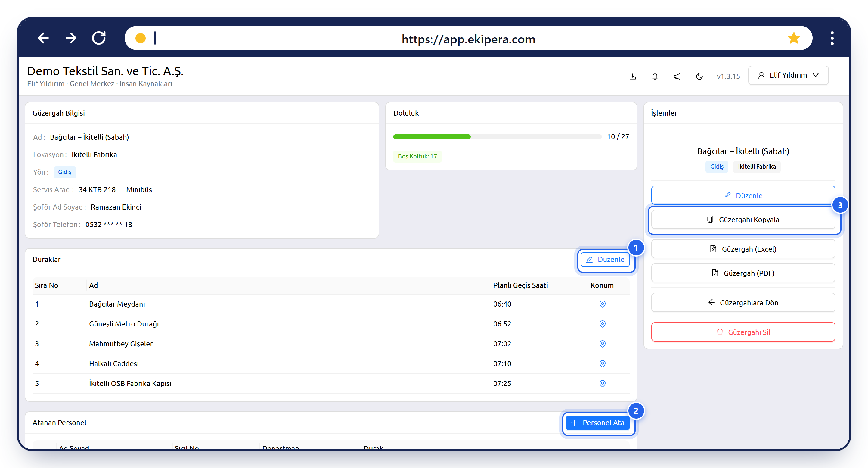Click the version label v1.3.15
This screenshot has width=868, height=468.
pos(728,76)
